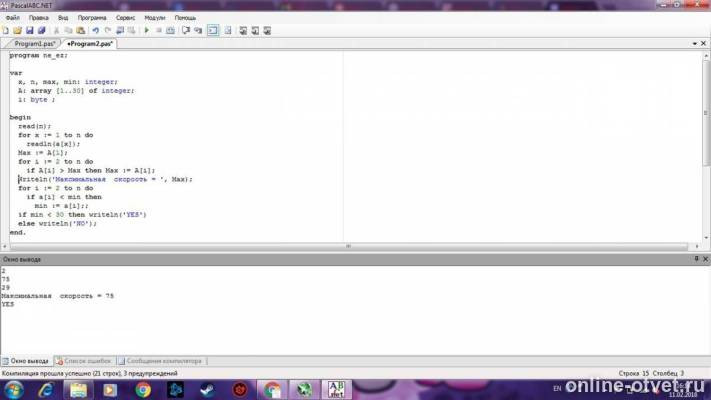Viewport: 711px width, 400px height.
Task: Open the Модули menu
Action: pos(155,18)
